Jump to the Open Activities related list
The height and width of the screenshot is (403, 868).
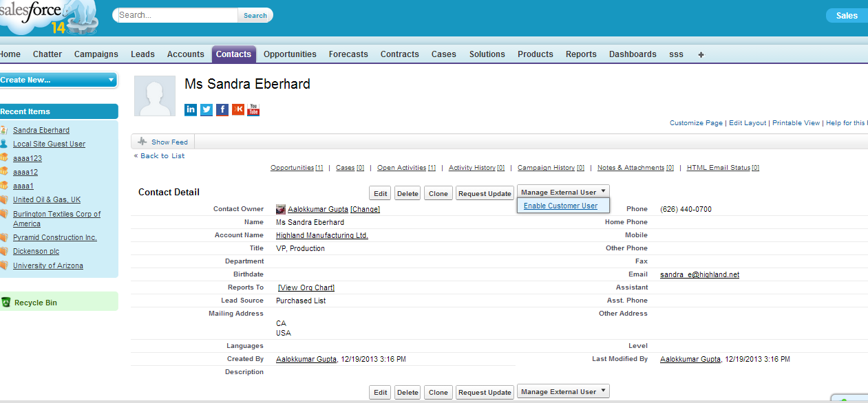pyautogui.click(x=406, y=168)
